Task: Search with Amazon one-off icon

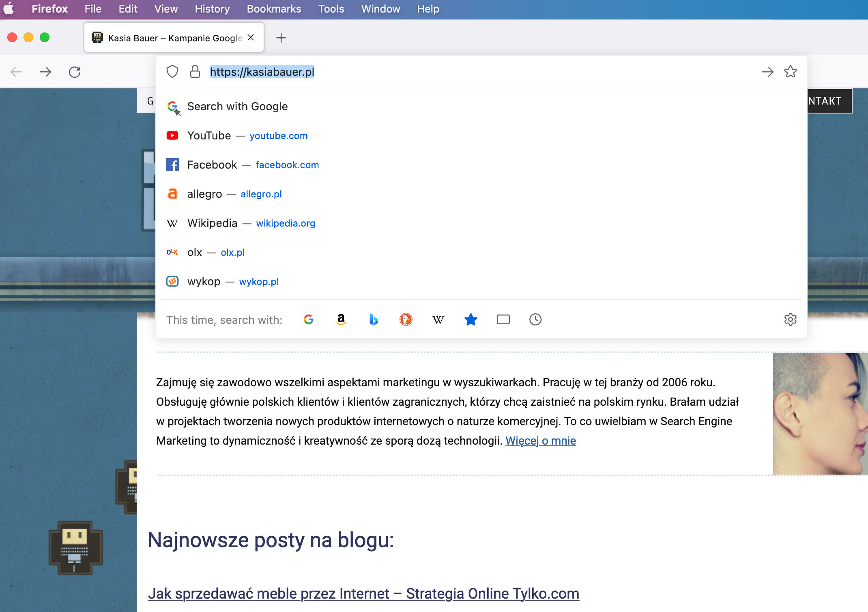Action: 341,319
